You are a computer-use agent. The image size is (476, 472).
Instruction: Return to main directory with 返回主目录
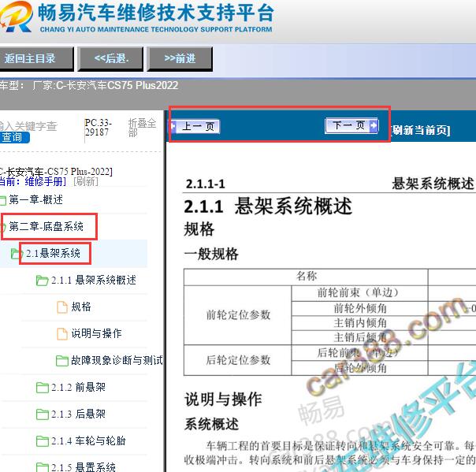point(36,58)
